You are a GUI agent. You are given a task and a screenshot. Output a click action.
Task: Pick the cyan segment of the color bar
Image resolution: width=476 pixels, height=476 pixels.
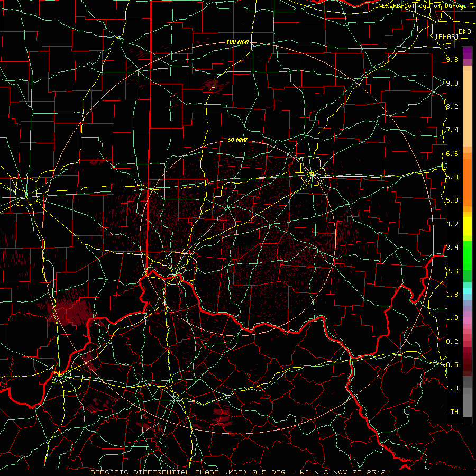pos(467,290)
